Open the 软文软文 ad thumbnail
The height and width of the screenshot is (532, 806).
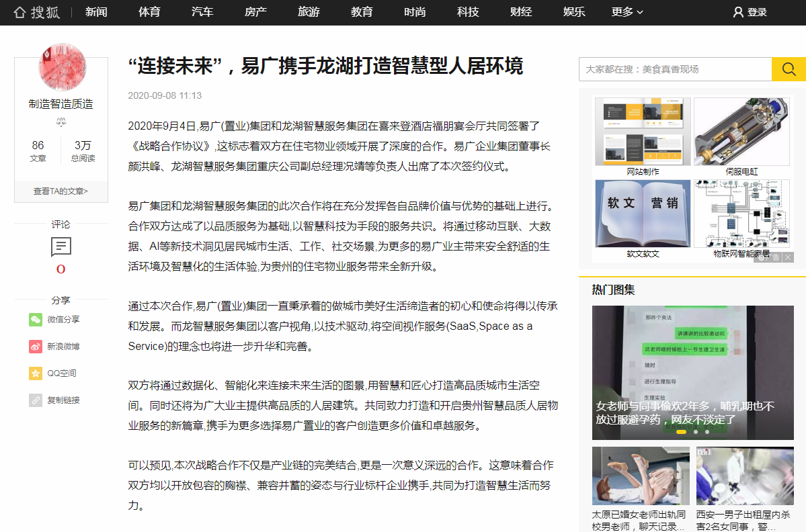(x=643, y=214)
